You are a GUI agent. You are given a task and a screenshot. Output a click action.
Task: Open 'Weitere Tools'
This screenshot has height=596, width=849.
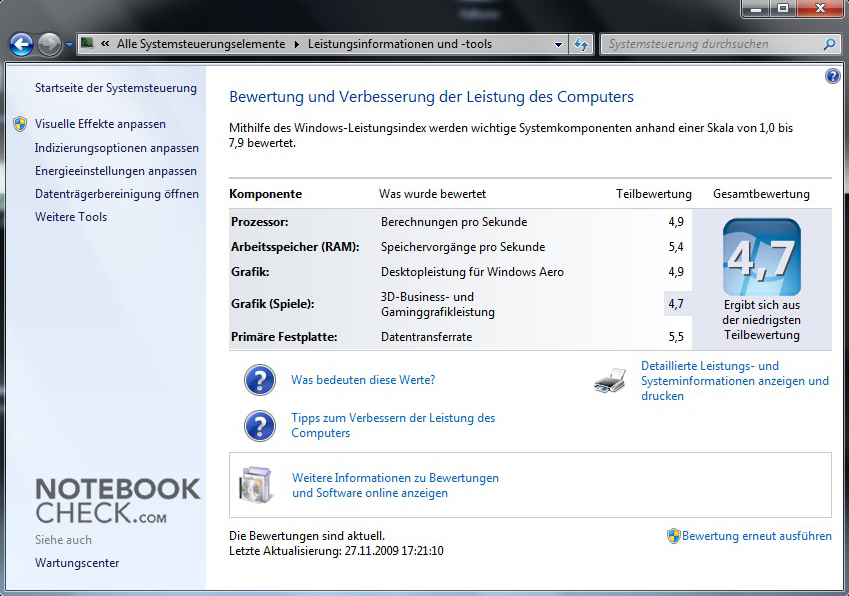click(x=71, y=217)
